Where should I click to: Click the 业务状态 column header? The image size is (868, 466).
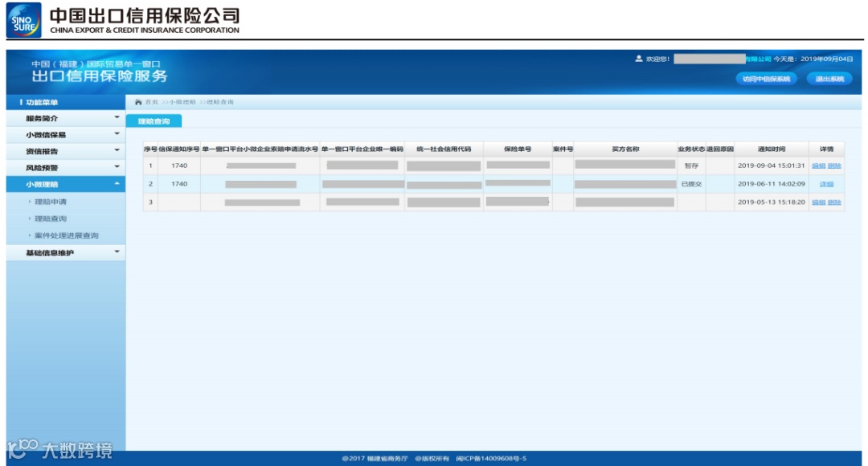tap(691, 149)
